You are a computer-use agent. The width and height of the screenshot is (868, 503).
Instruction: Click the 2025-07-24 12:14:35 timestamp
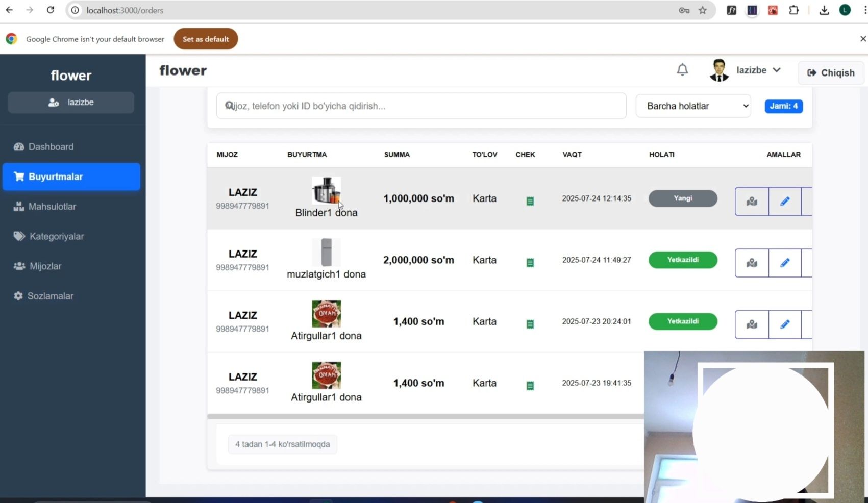click(597, 198)
